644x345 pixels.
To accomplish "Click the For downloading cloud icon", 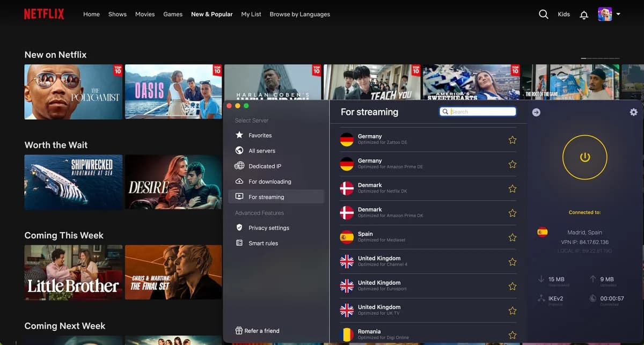I will [x=239, y=181].
